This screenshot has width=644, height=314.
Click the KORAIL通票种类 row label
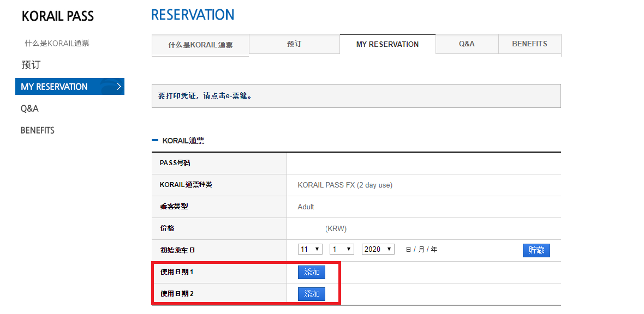(x=186, y=185)
